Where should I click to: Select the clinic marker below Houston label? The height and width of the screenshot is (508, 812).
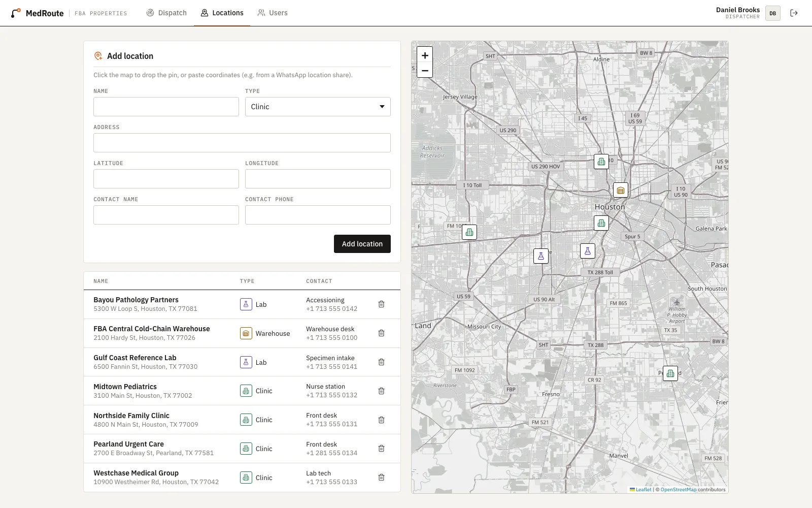pos(601,223)
